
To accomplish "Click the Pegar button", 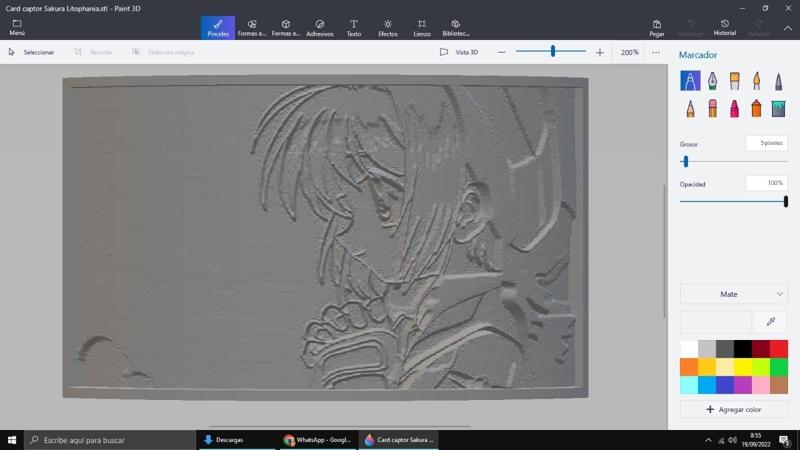I will (657, 28).
